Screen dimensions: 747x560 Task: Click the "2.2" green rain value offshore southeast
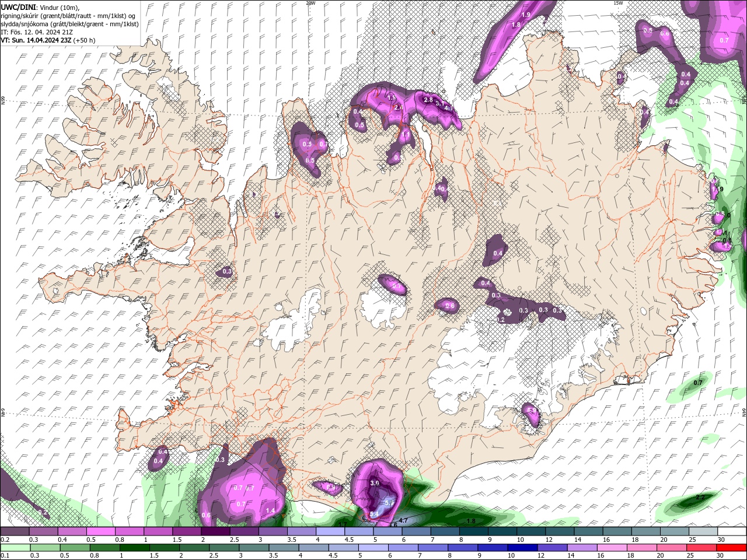(701, 497)
